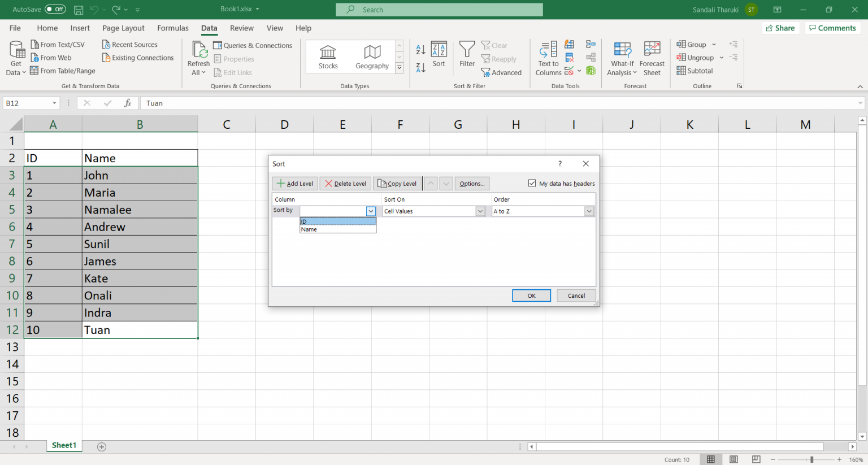Click the OK button in Sort dialog
Image resolution: width=868 pixels, height=465 pixels.
(x=531, y=295)
